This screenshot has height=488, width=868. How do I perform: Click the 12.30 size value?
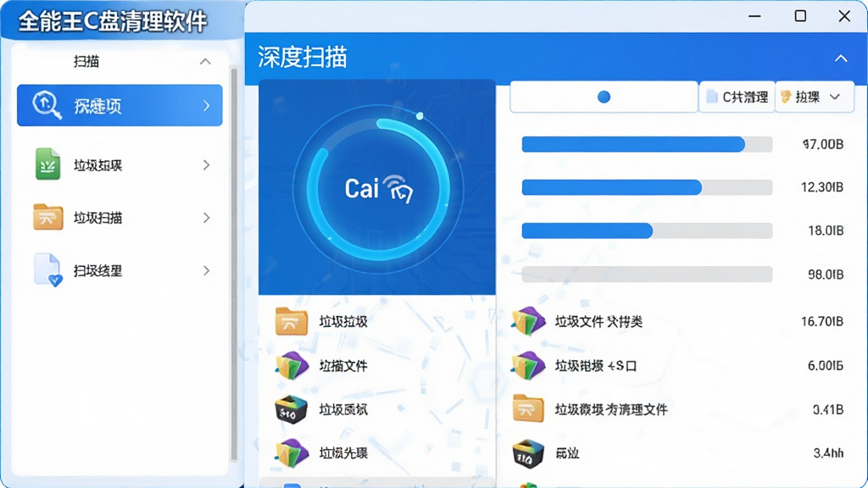click(x=822, y=187)
